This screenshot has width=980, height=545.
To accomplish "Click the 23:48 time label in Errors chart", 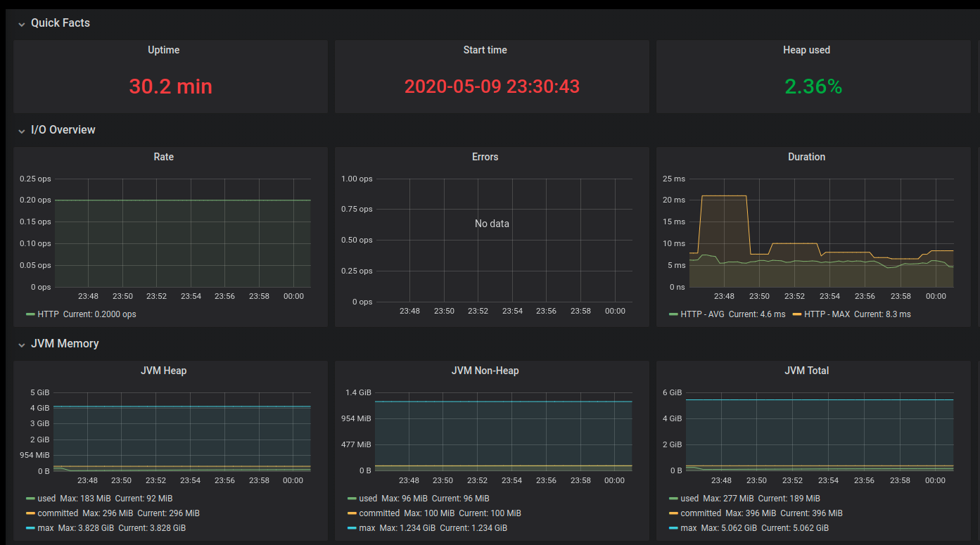I will [x=409, y=311].
